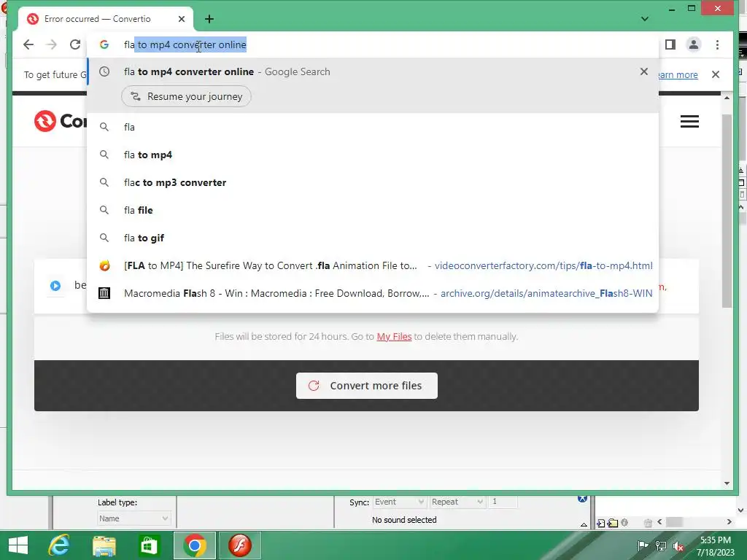Screen dimensions: 747x560
Task: Open Windows Store from taskbar
Action: [x=149, y=545]
